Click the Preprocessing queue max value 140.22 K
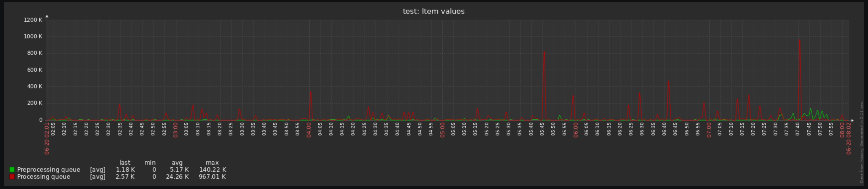The width and height of the screenshot is (868, 189). pos(213,169)
